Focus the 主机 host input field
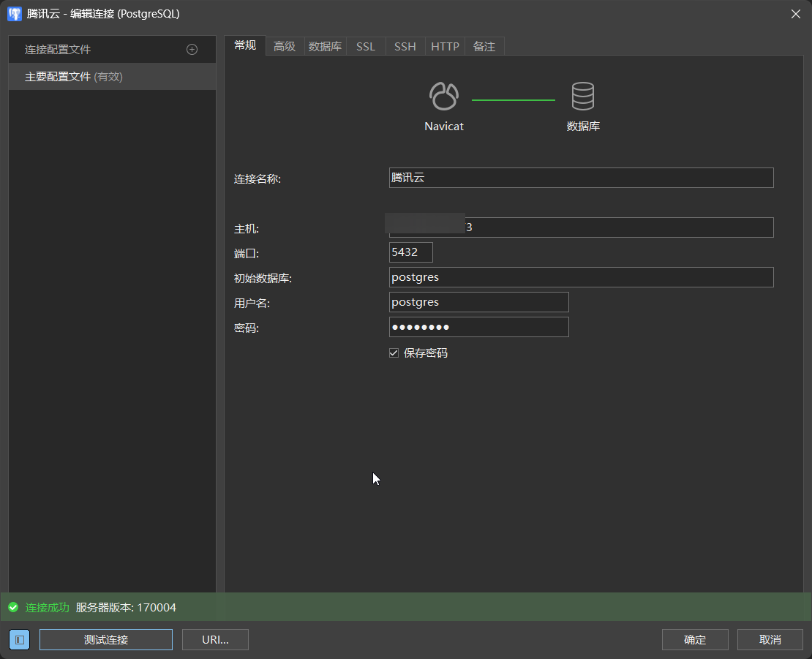Screen dimensions: 812x659 (581, 227)
